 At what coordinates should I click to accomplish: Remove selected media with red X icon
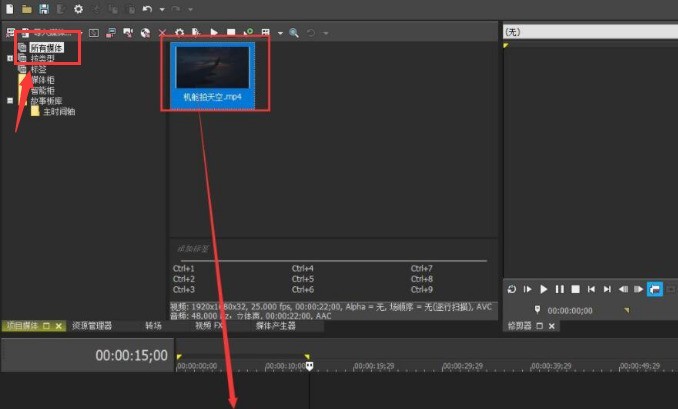coord(163,33)
